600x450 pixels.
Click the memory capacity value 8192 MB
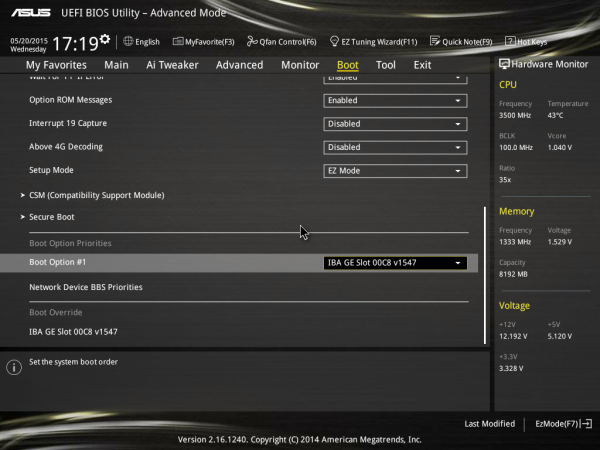coord(513,274)
